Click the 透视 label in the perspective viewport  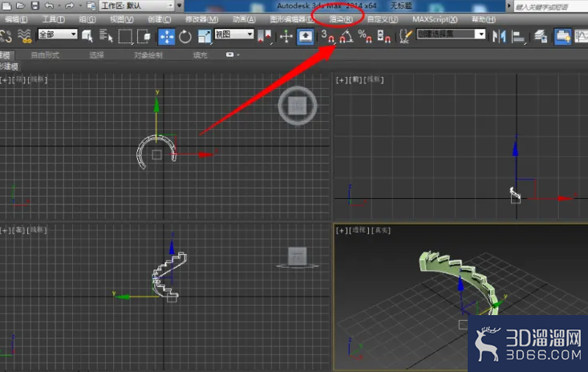click(359, 230)
